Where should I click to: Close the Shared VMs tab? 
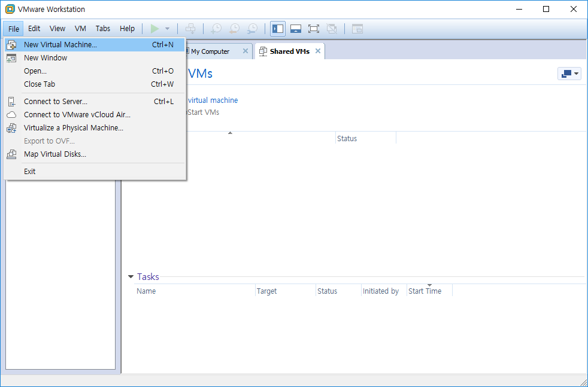(317, 51)
